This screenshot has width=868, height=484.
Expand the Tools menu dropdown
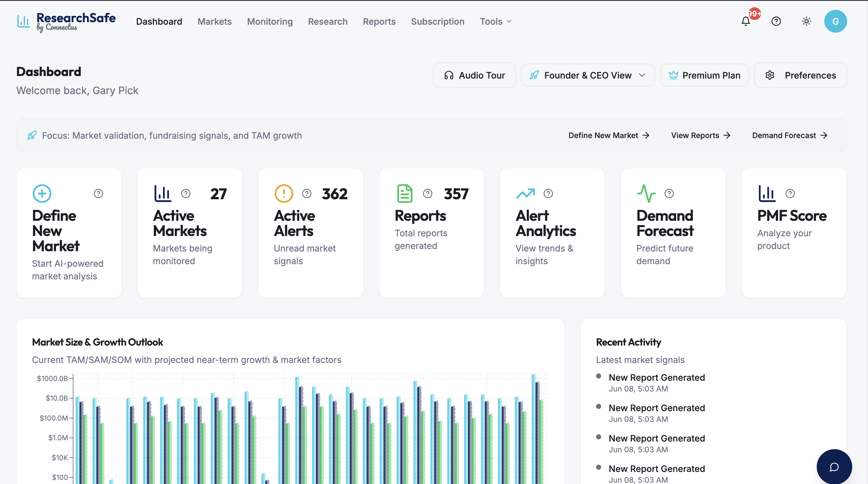coord(496,21)
